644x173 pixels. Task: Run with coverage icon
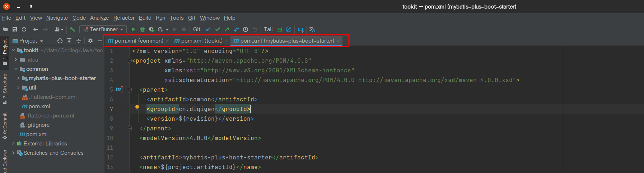click(x=151, y=29)
